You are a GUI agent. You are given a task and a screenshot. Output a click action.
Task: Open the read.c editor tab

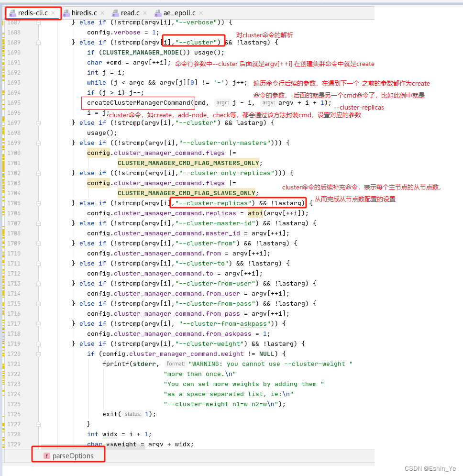[x=130, y=13]
